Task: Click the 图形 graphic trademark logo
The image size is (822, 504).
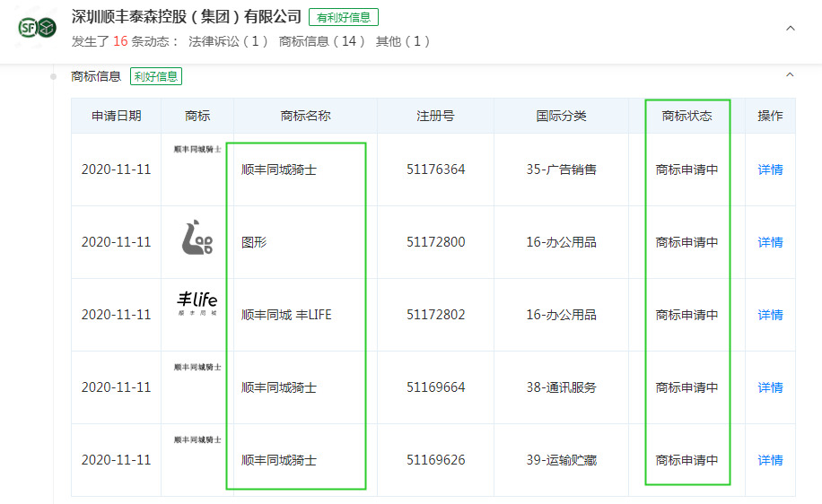Action: (197, 238)
